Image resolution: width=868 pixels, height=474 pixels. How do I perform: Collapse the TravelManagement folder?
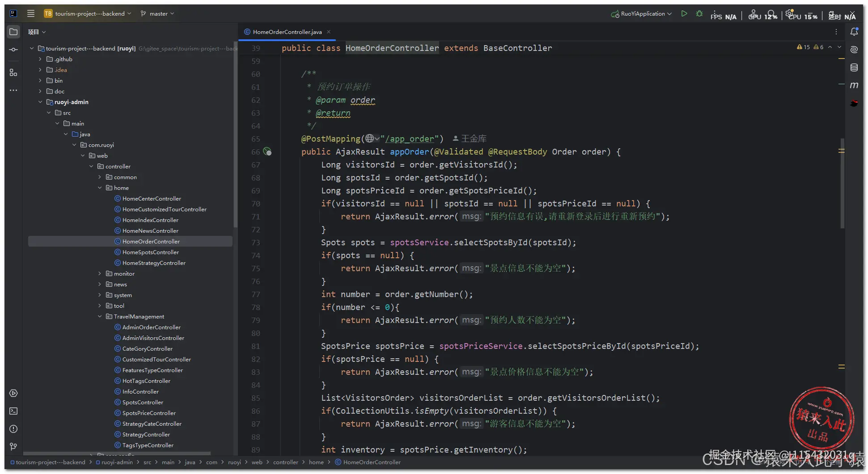[x=100, y=317]
